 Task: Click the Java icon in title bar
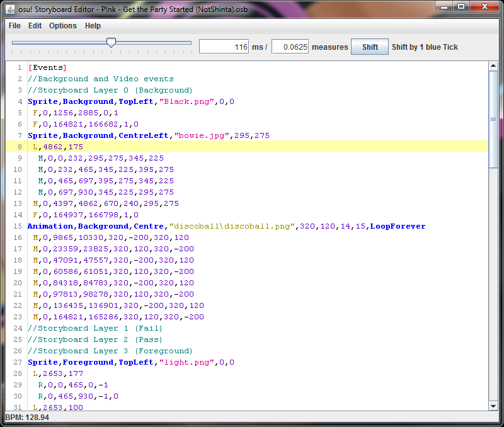(10, 9)
